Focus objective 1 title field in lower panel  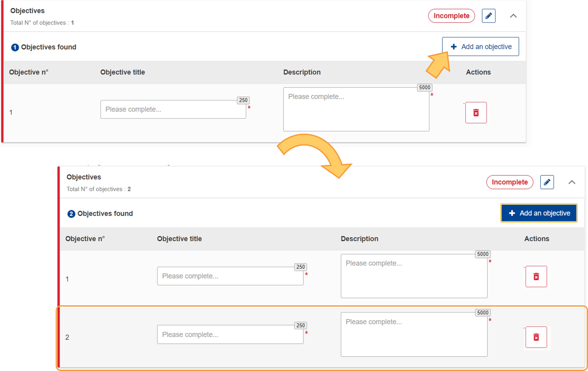(230, 276)
